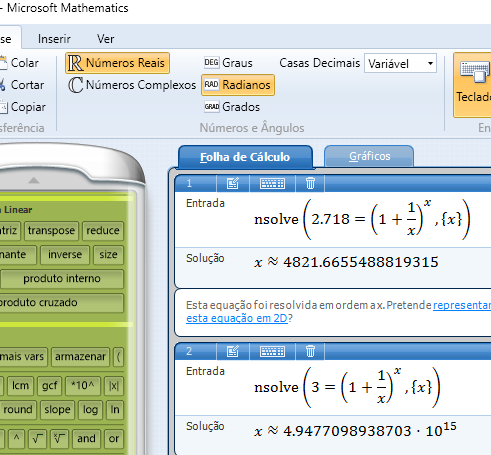491x455 pixels.
Task: Click the produto cruzado key
Action: pyautogui.click(x=61, y=303)
